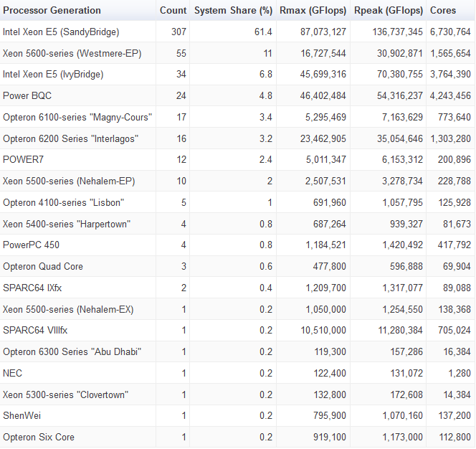Click Cores value 1,280 for NEC
476x449 pixels.
(460, 374)
